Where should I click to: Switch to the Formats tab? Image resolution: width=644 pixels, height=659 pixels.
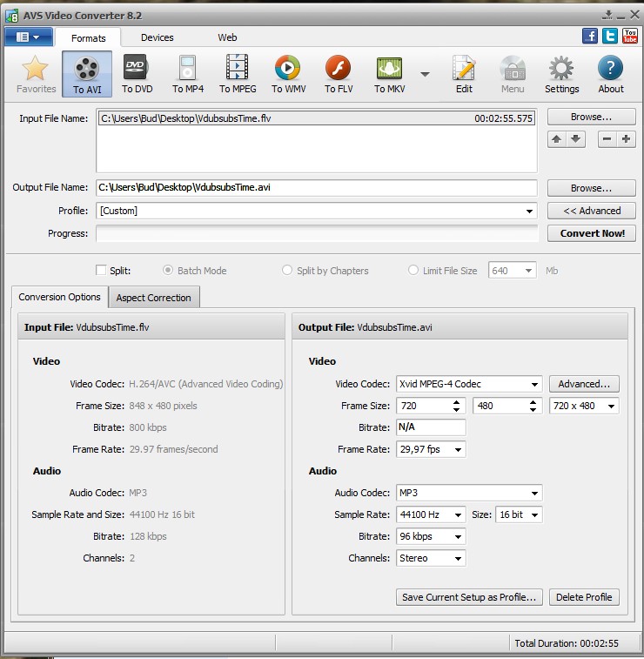pyautogui.click(x=88, y=37)
